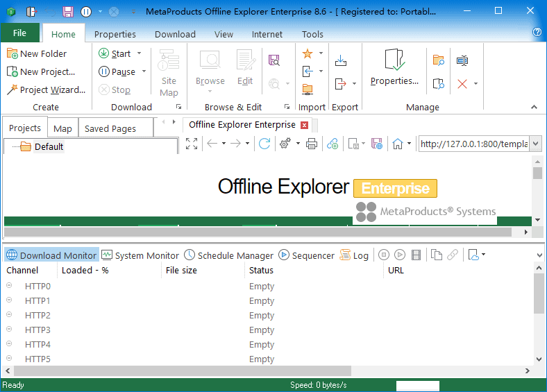
Task: Close the Offline Explorer Enterprise browser tab
Action: click(x=305, y=125)
